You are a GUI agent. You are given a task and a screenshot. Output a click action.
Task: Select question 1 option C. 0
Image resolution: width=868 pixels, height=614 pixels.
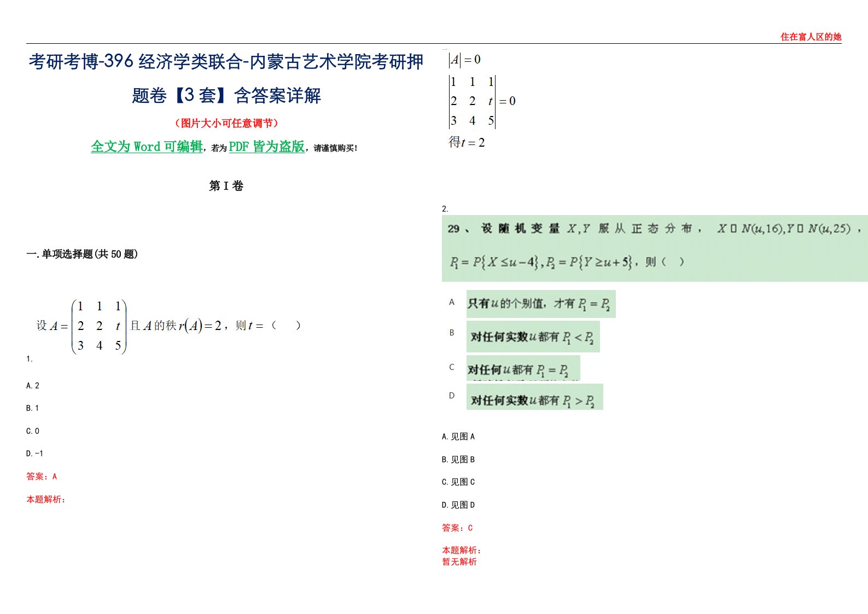pos(33,431)
